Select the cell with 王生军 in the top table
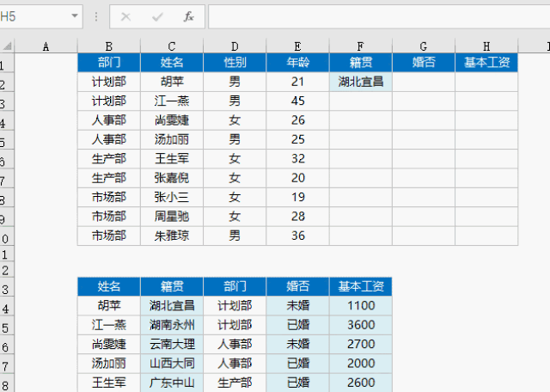The height and width of the screenshot is (392, 550). click(172, 159)
